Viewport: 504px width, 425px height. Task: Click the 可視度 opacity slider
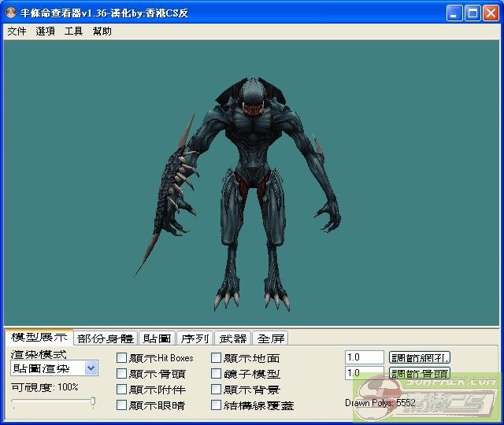pyautogui.click(x=54, y=402)
